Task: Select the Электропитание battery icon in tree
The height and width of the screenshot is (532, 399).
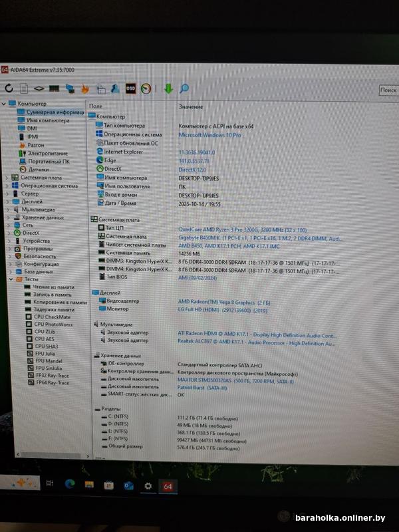Action: [22, 154]
